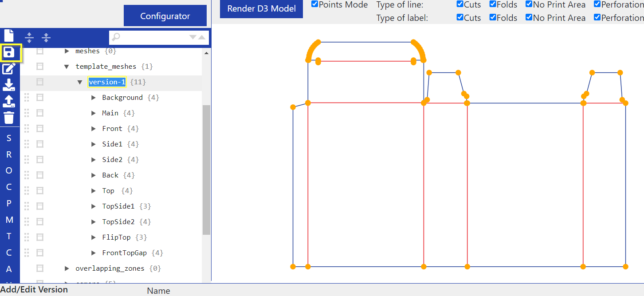Select the P sidebar item

[9, 204]
